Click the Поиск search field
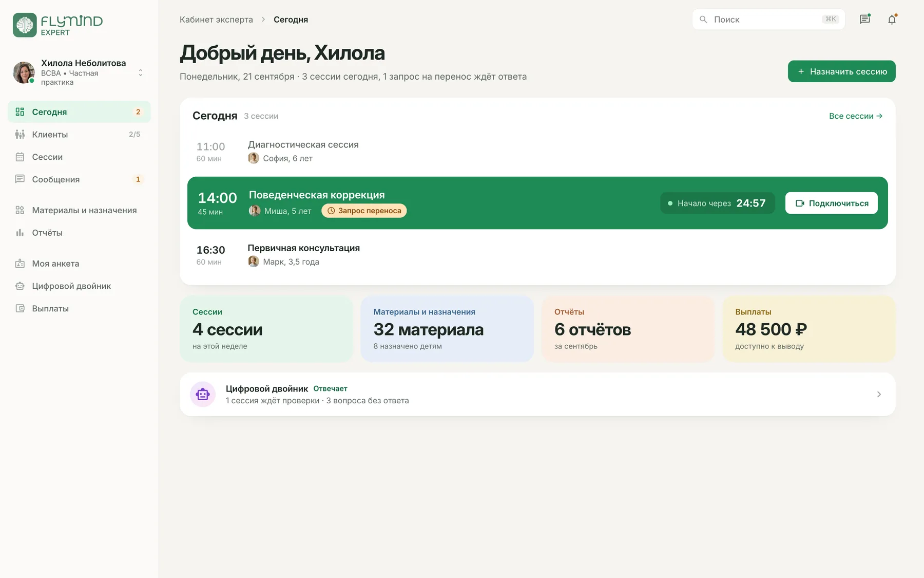This screenshot has width=924, height=578. tap(768, 20)
